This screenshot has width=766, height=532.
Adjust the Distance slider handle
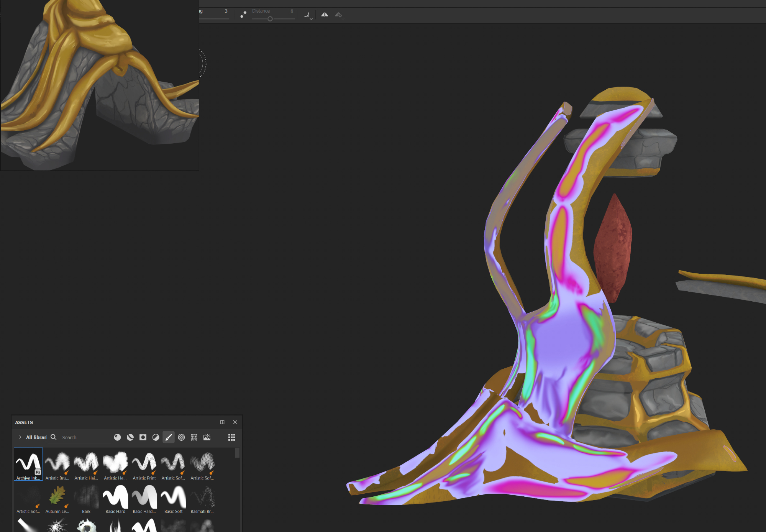pos(270,19)
